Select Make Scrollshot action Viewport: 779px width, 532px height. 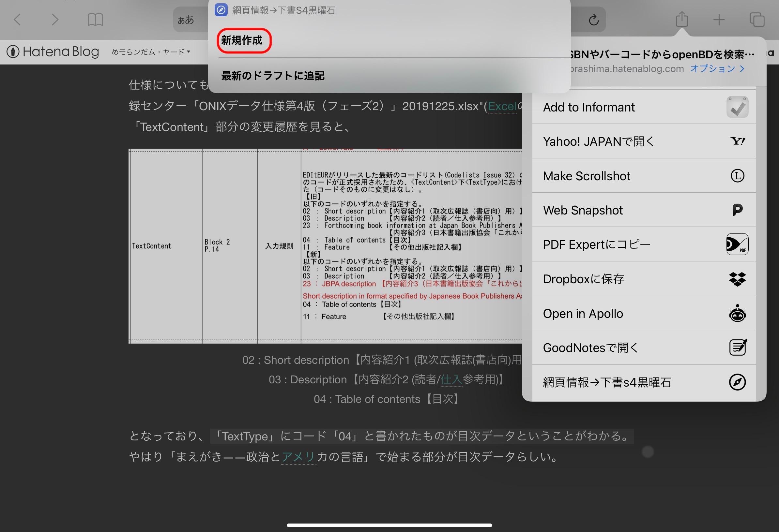coord(644,176)
